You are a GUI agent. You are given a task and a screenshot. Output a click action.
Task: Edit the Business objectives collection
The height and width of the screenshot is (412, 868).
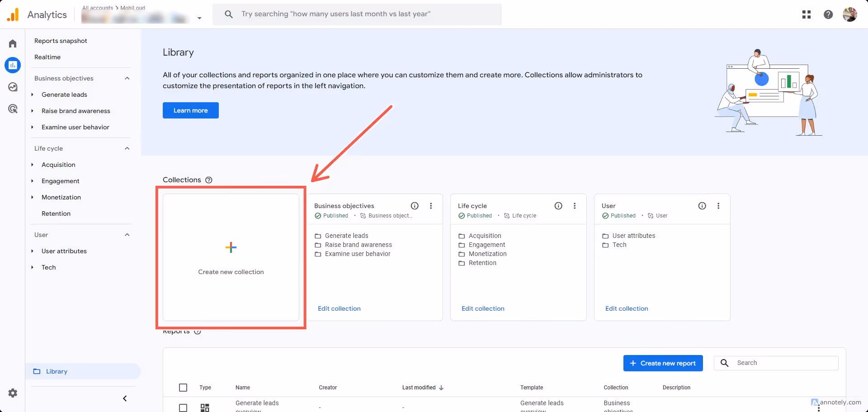339,308
